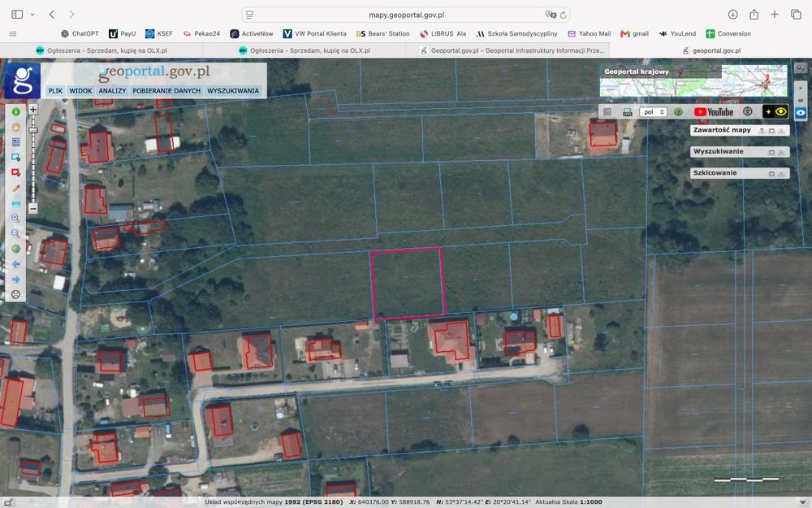Click the green help question mark
The height and width of the screenshot is (508, 812).
(678, 112)
